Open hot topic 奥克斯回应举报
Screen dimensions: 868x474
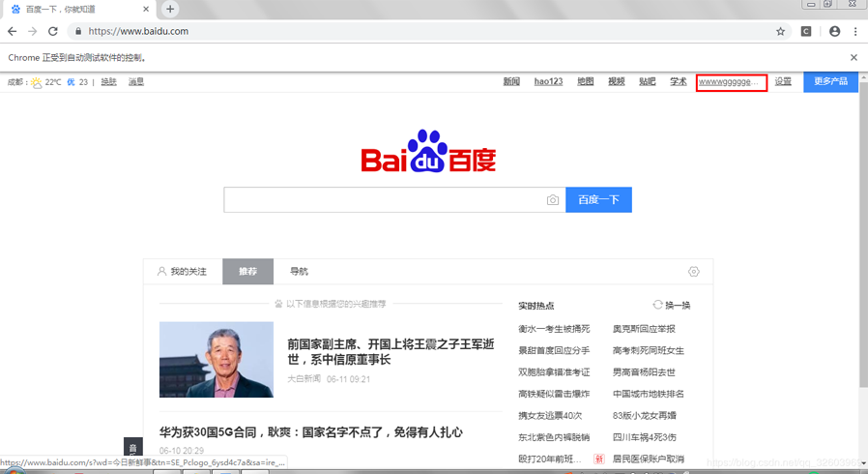pos(644,329)
